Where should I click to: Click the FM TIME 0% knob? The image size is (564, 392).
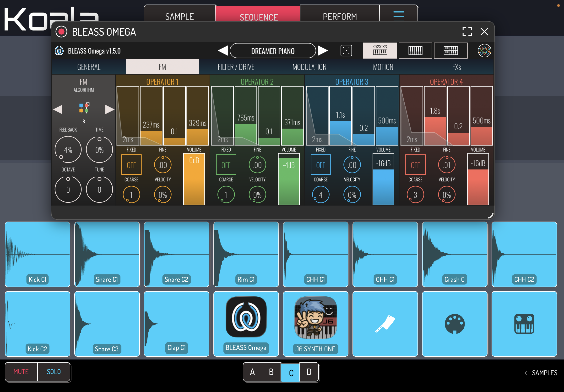tap(99, 150)
